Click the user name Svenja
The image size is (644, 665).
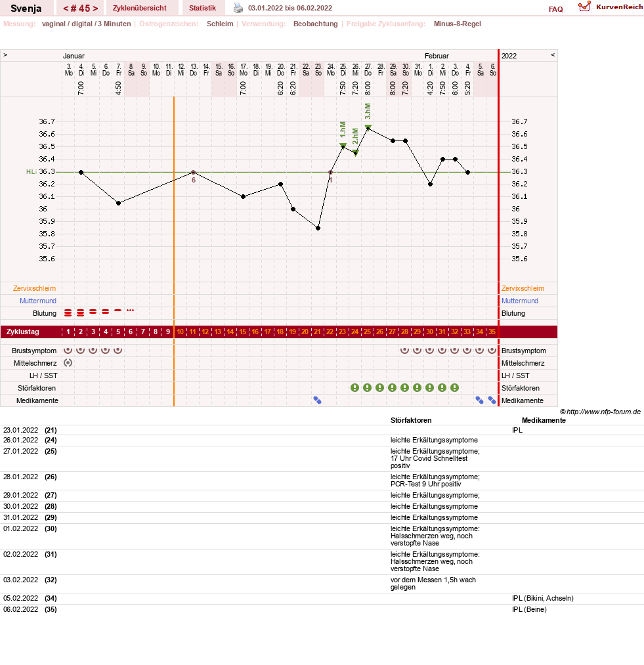click(x=26, y=8)
